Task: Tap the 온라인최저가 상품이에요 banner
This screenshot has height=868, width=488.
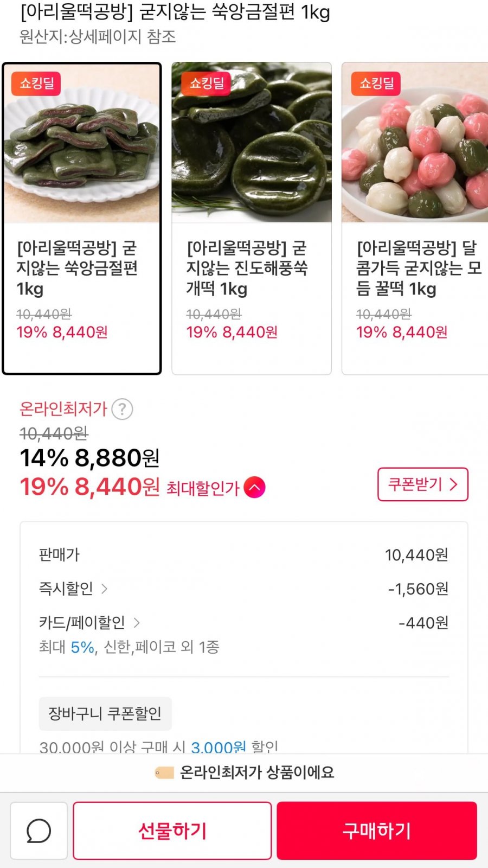Action: 256,773
